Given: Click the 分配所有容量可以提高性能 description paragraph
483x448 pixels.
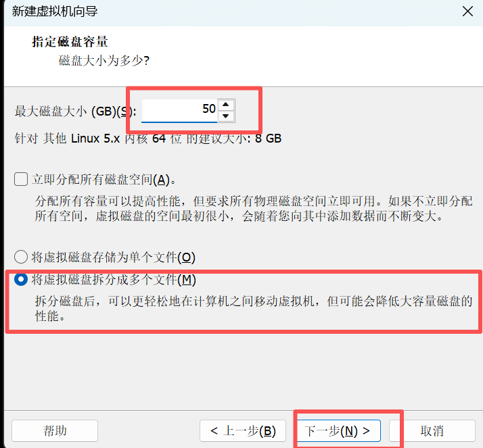Looking at the screenshot, I should coord(254,209).
